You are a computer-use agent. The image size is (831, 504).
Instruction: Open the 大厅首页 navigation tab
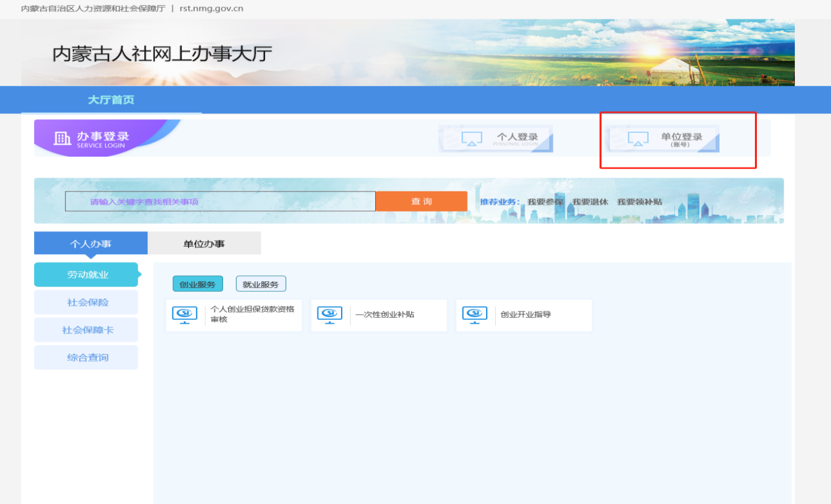tap(111, 100)
